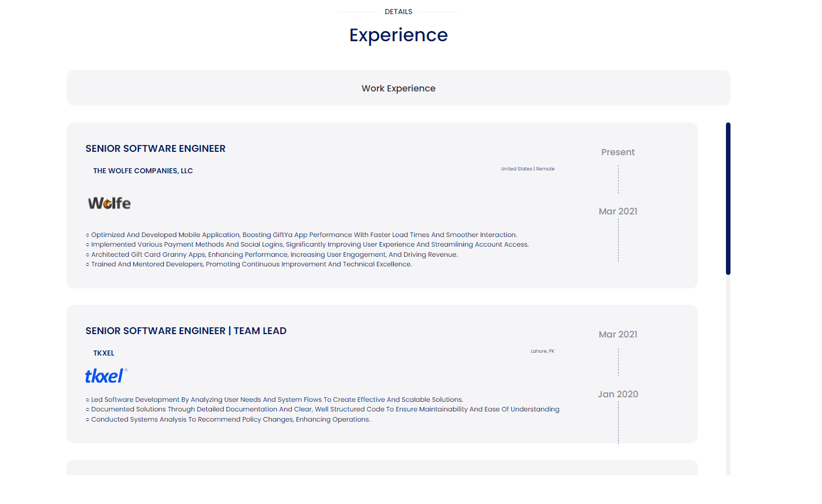Click the SENIOR SOFTWARE ENGINEER title for Wolfe
Screen dimensions: 822x504
155,148
